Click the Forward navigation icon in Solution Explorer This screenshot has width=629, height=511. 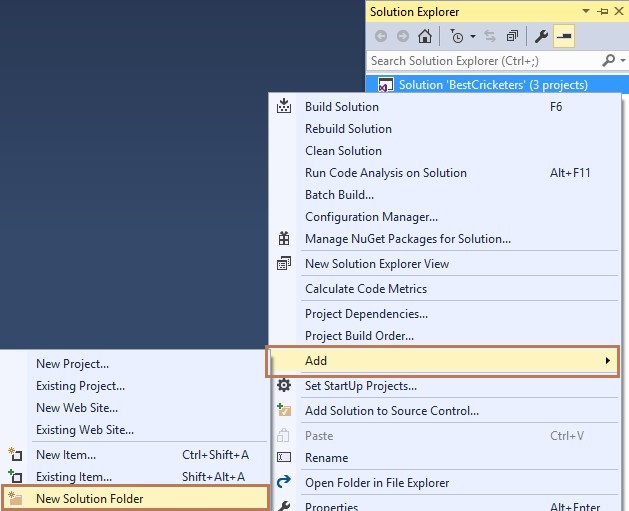(x=403, y=36)
